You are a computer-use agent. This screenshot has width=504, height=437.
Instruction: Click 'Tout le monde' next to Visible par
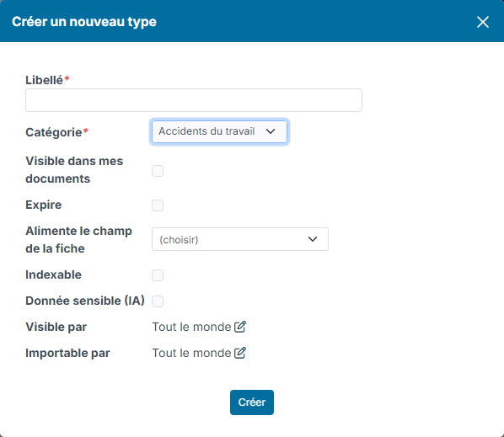pyautogui.click(x=191, y=327)
